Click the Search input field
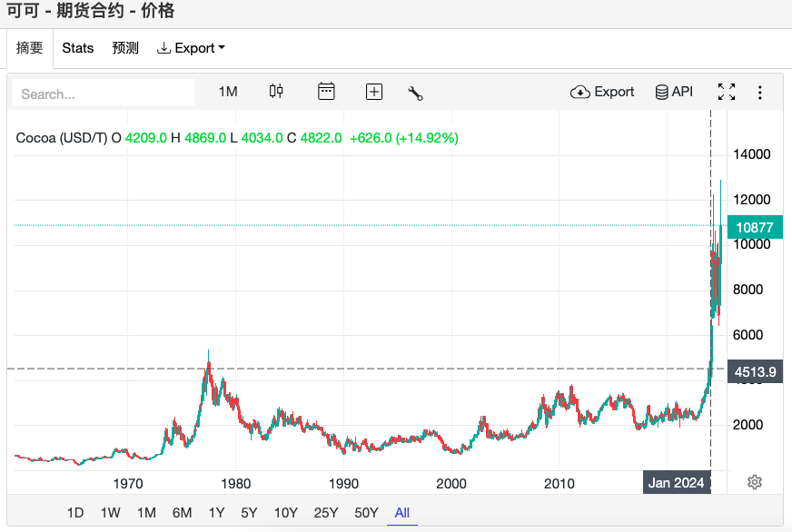This screenshot has height=532, width=792. pyautogui.click(x=105, y=94)
